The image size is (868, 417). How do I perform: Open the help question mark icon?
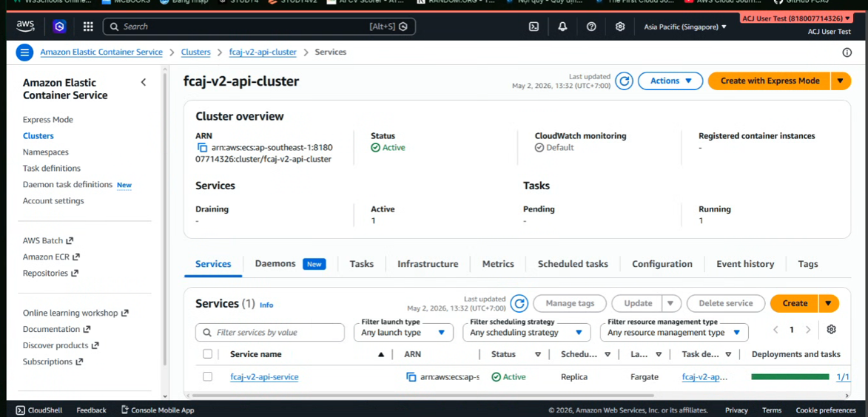click(x=591, y=27)
